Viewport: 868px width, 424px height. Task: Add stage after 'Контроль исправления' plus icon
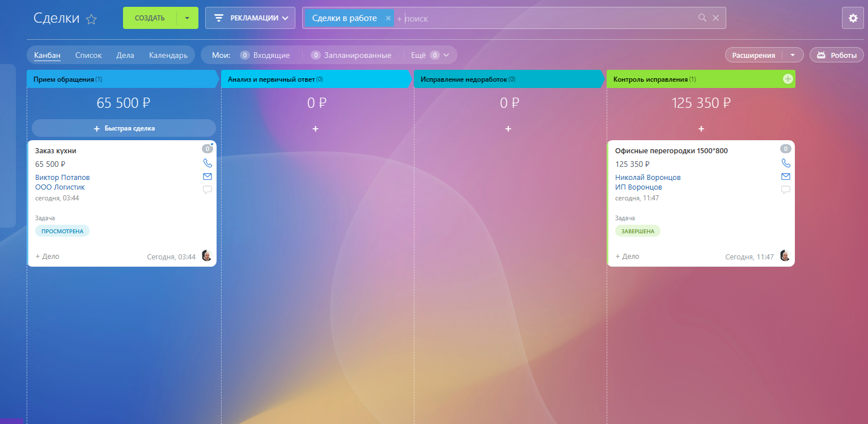tap(788, 79)
